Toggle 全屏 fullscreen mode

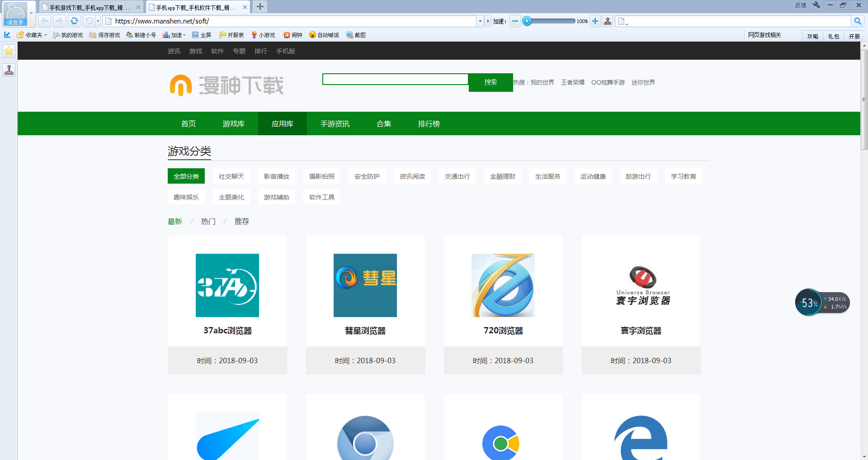[x=202, y=35]
